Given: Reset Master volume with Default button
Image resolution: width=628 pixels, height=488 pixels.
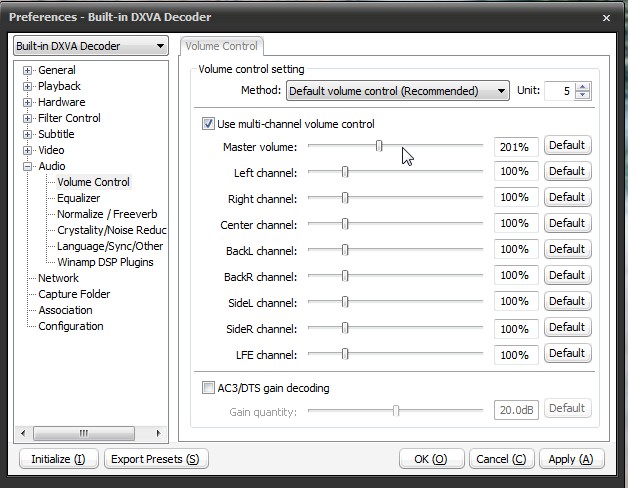Looking at the screenshot, I should (x=567, y=145).
